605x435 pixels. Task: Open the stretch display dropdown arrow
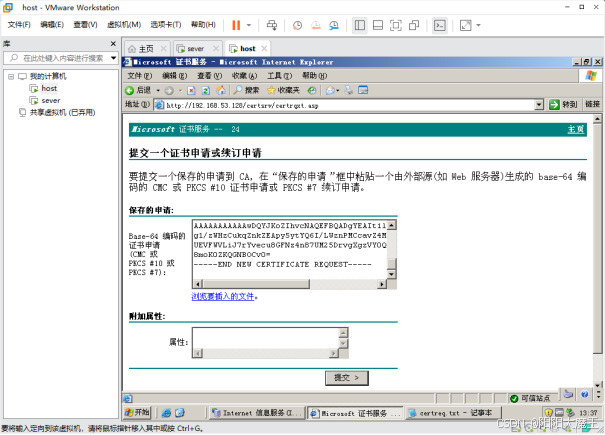click(x=478, y=25)
